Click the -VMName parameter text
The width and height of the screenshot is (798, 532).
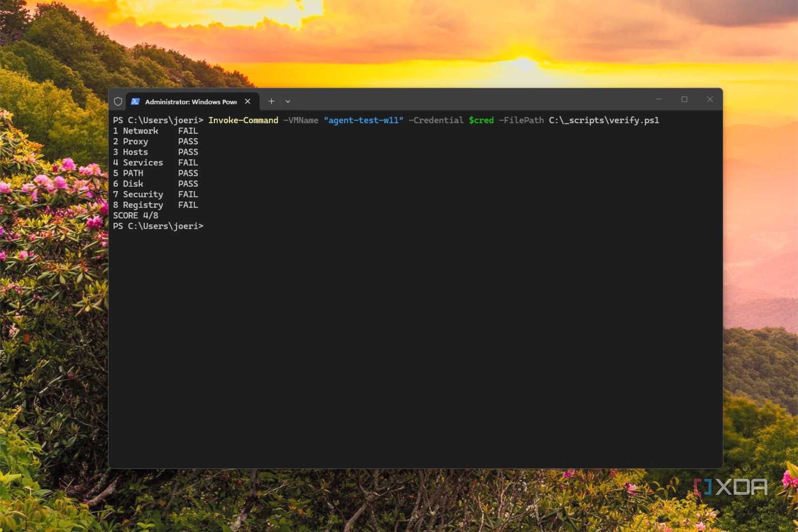[301, 120]
